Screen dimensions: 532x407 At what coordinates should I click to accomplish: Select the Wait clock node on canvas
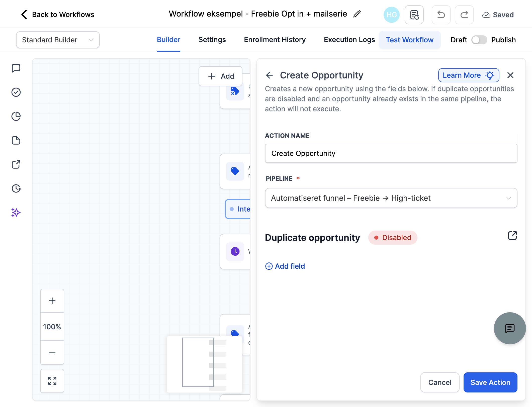pos(235,252)
